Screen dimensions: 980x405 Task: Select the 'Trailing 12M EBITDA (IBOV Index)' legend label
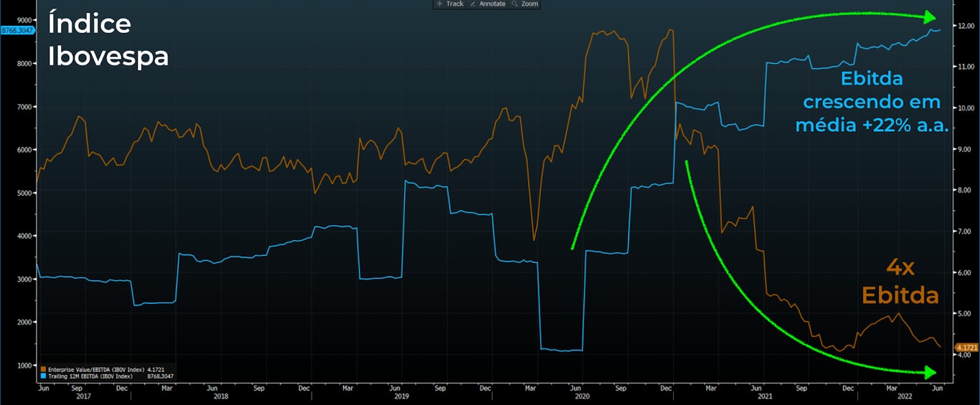click(90, 376)
